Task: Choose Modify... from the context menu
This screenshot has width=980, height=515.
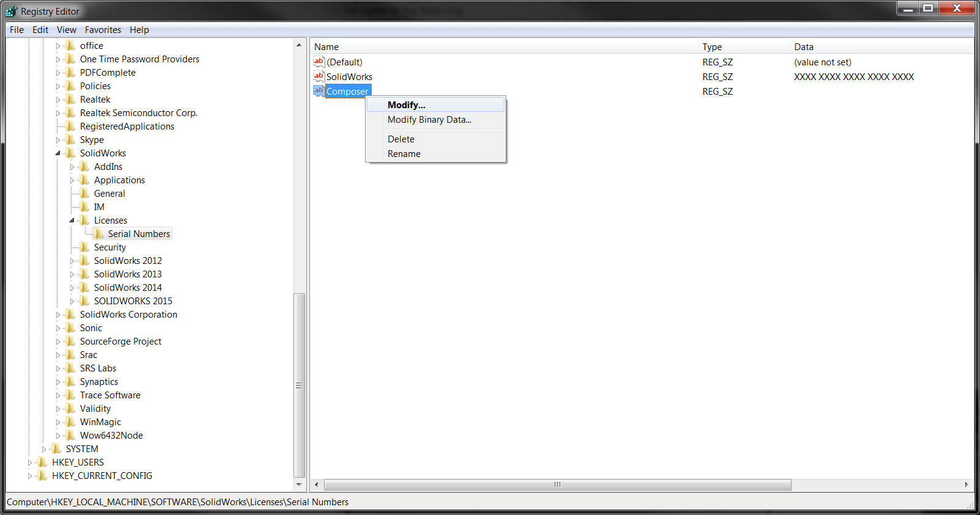Action: 436,105
